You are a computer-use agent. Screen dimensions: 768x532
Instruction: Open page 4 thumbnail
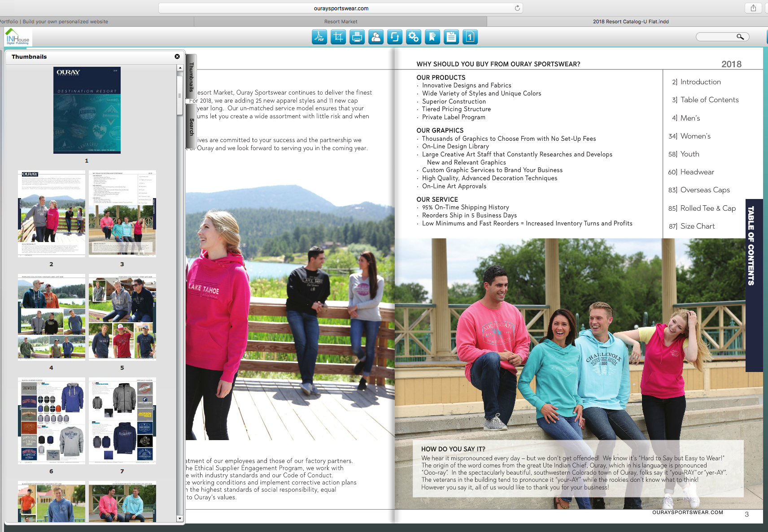[x=52, y=317]
